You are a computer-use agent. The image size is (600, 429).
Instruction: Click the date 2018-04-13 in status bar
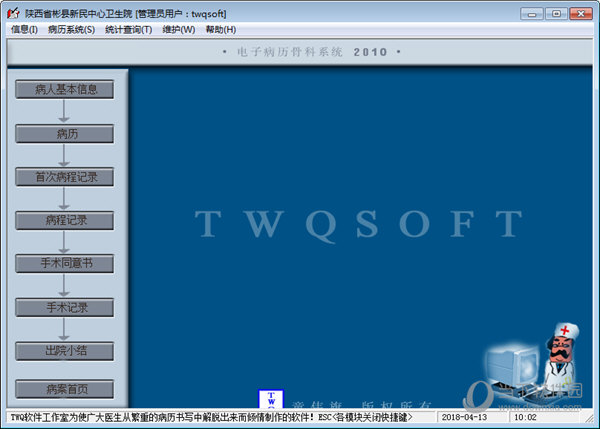pyautogui.click(x=464, y=417)
